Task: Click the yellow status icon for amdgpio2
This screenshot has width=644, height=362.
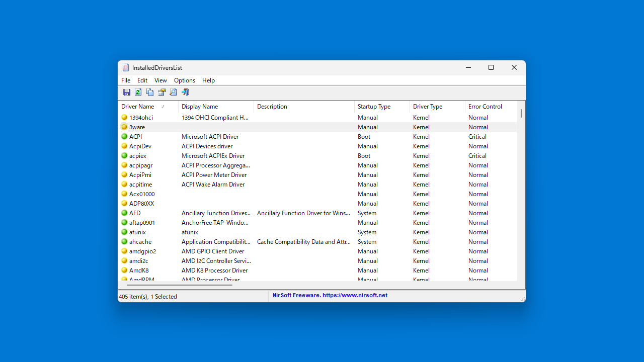Action: coord(124,251)
